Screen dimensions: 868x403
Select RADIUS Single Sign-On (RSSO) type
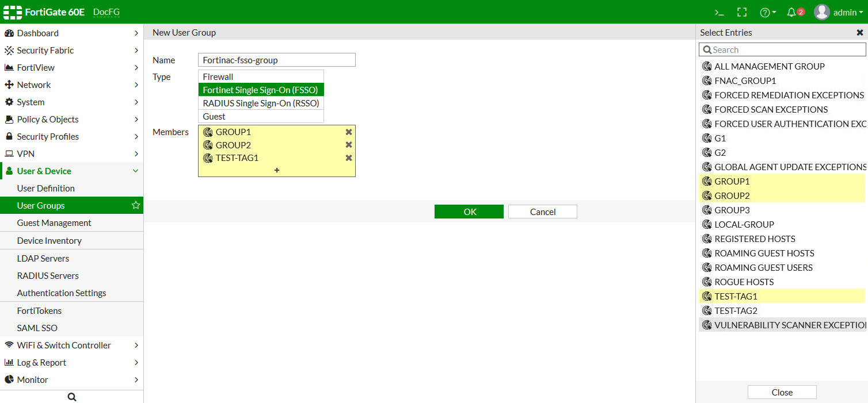[261, 103]
